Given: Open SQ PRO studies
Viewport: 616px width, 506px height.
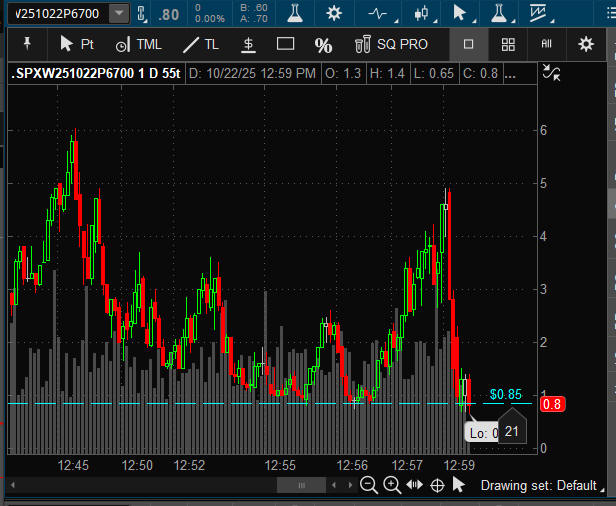Looking at the screenshot, I should pyautogui.click(x=391, y=44).
